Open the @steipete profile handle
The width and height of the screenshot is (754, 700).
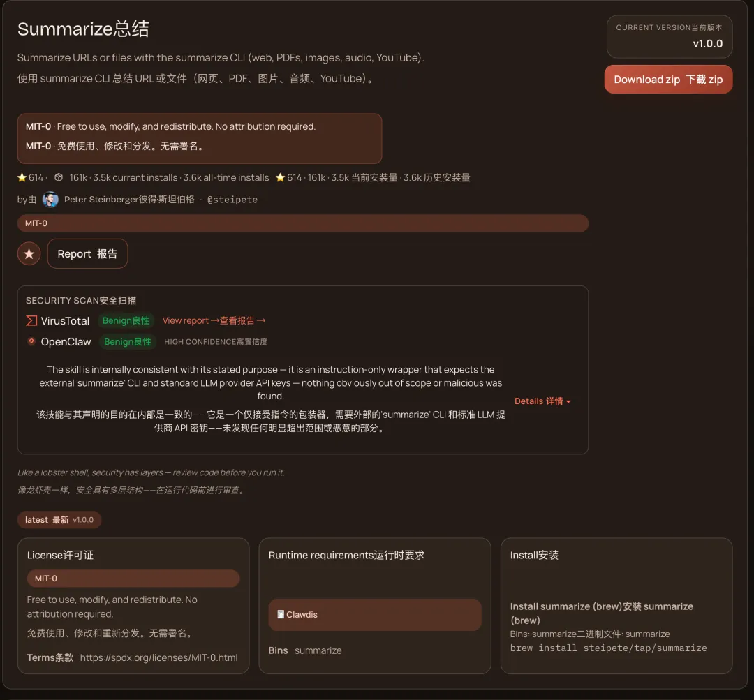click(232, 200)
